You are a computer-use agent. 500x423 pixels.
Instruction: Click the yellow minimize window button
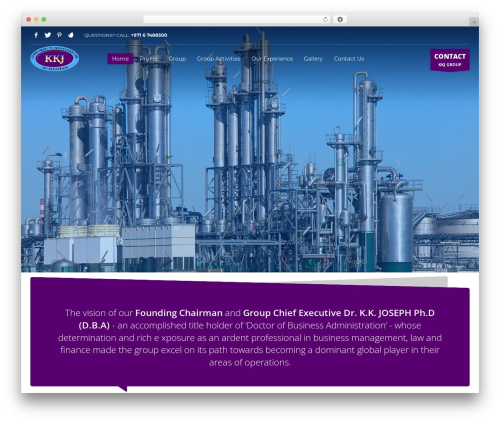tap(36, 19)
